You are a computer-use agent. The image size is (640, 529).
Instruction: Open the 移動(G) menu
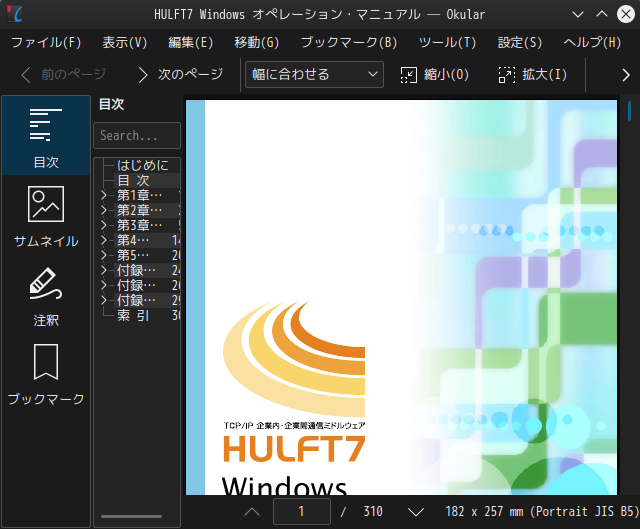pos(256,42)
